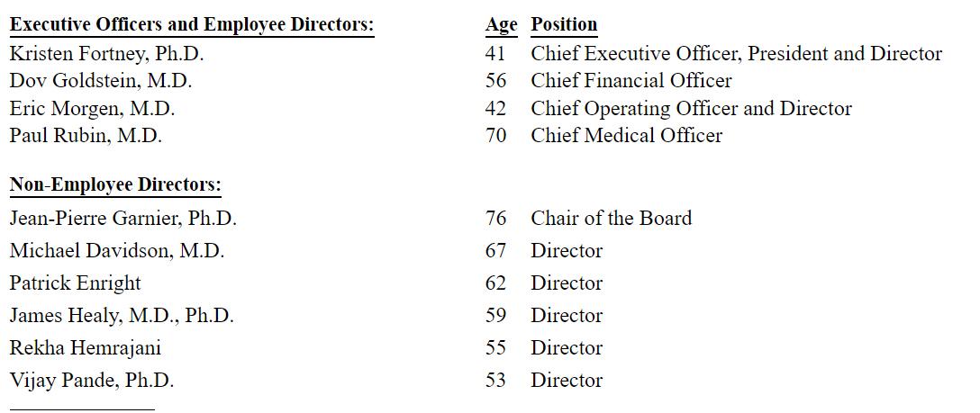Click the Chair of the Board position

[611, 219]
